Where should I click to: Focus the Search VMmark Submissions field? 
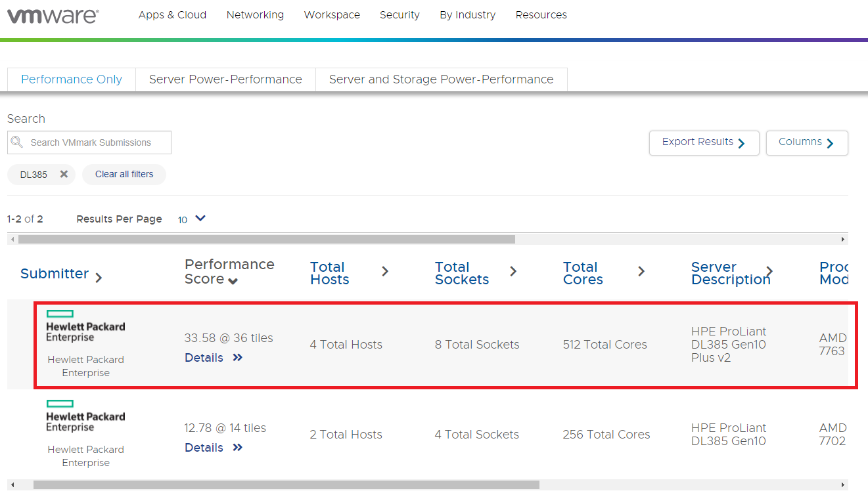[89, 142]
